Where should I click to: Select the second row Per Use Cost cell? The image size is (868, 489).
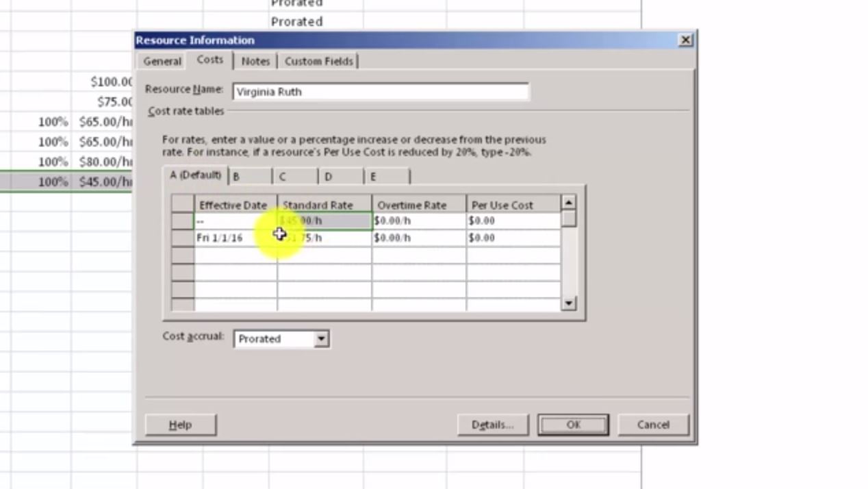click(x=512, y=238)
